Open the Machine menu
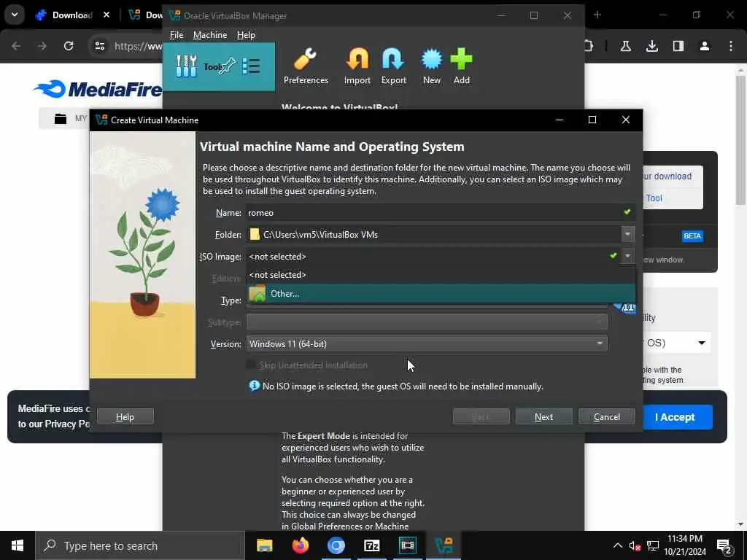 pos(210,35)
